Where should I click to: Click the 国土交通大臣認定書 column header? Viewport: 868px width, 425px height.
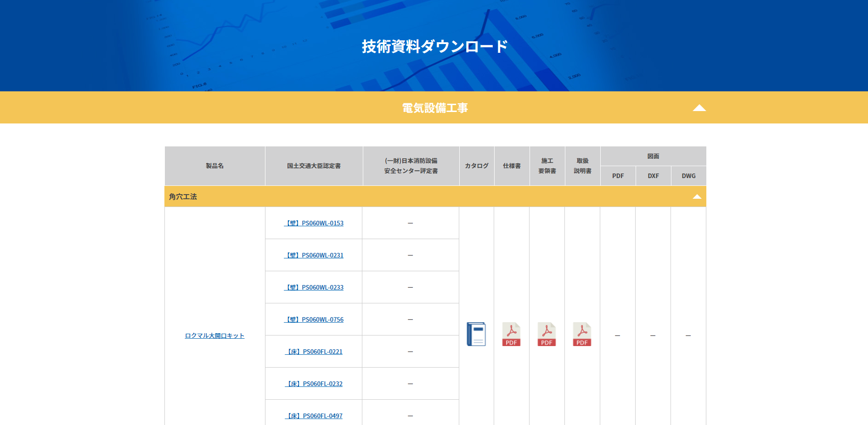click(x=314, y=166)
